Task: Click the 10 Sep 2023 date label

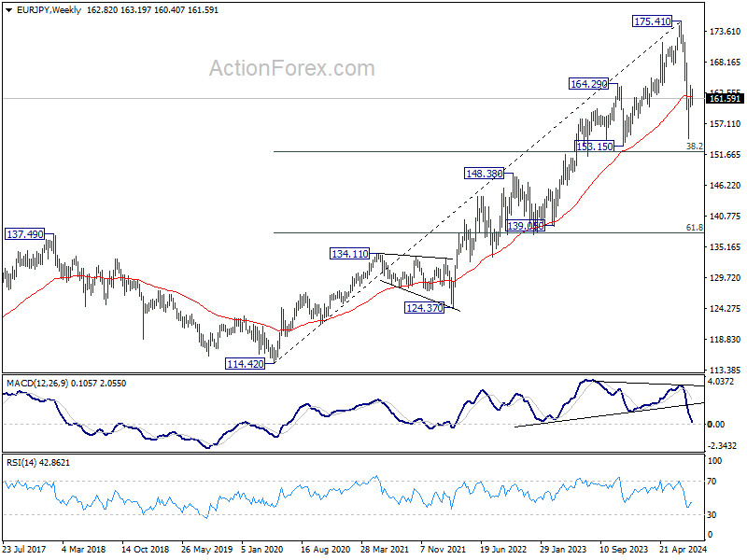Action: coord(624,550)
